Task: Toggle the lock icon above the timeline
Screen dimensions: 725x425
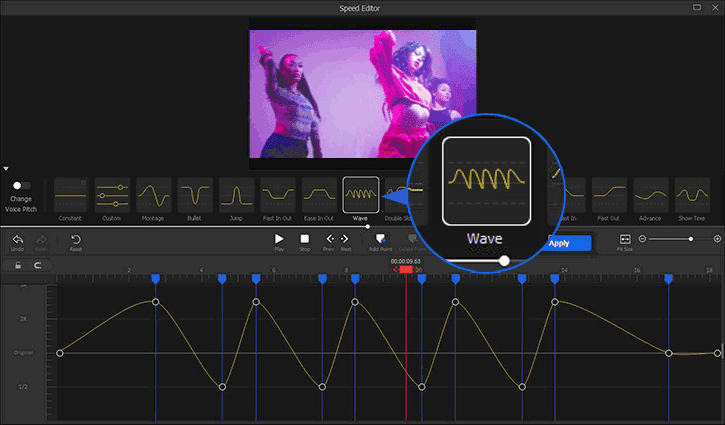Action: click(x=17, y=265)
